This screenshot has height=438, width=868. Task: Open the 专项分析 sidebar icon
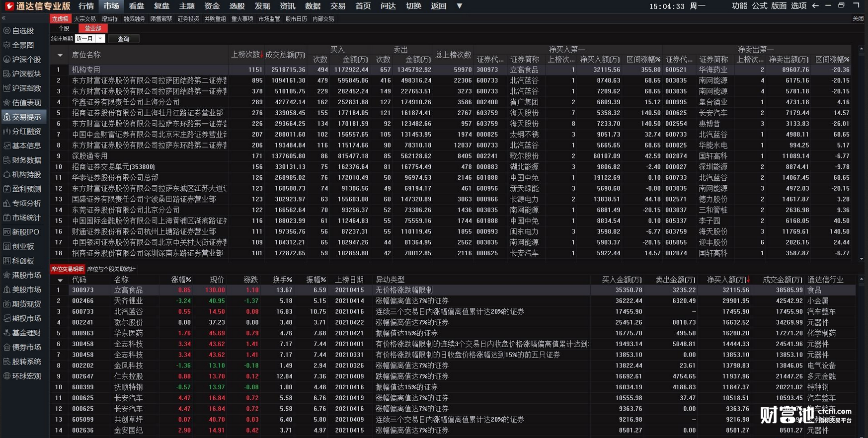[x=7, y=204]
